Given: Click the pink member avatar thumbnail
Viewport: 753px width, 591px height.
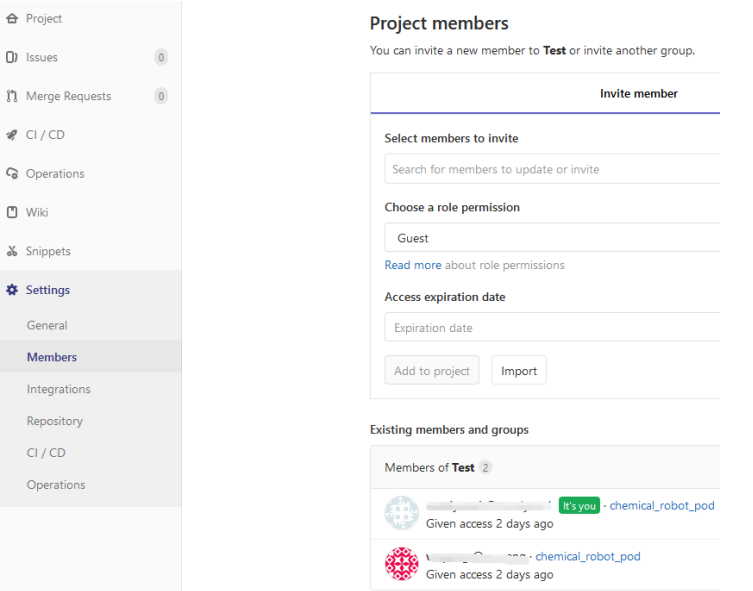Looking at the screenshot, I should pyautogui.click(x=402, y=564).
